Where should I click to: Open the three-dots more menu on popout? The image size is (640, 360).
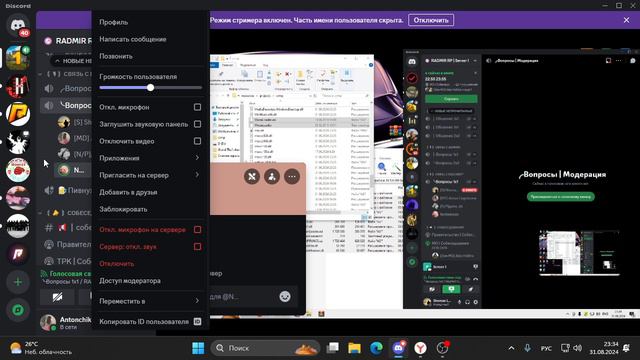[x=292, y=176]
